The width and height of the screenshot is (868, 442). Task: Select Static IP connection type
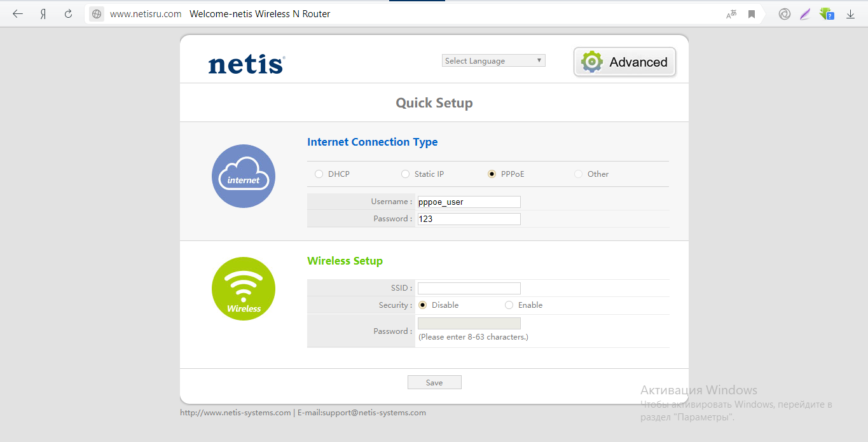[405, 174]
